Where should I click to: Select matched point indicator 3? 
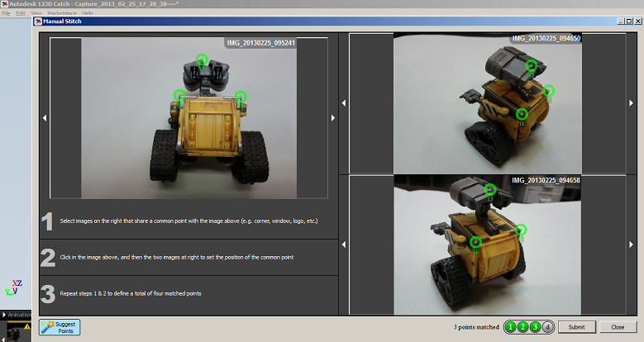click(535, 327)
